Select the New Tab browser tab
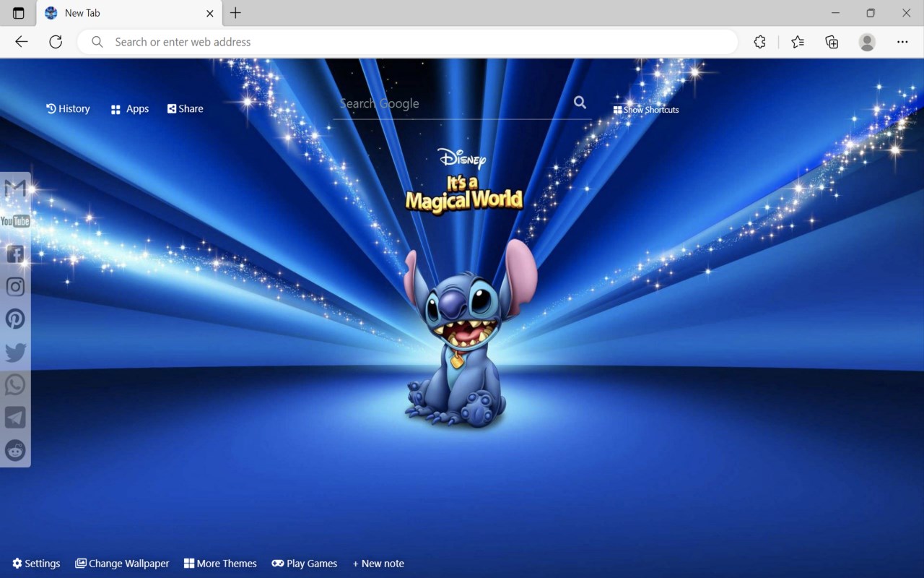 pyautogui.click(x=129, y=13)
